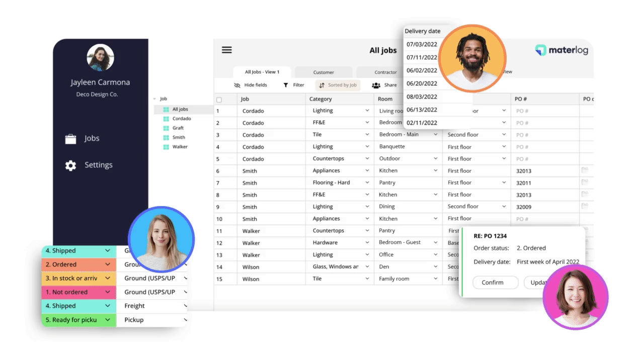Expand the Freight shipping dropdown
The height and width of the screenshot is (362, 644).
point(185,306)
